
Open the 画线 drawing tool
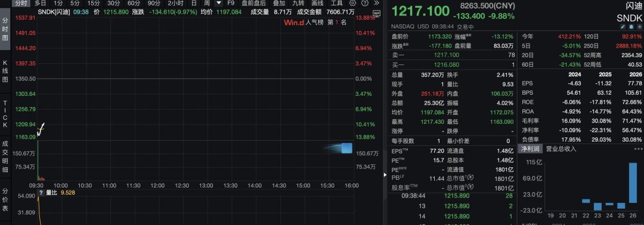point(317,3)
